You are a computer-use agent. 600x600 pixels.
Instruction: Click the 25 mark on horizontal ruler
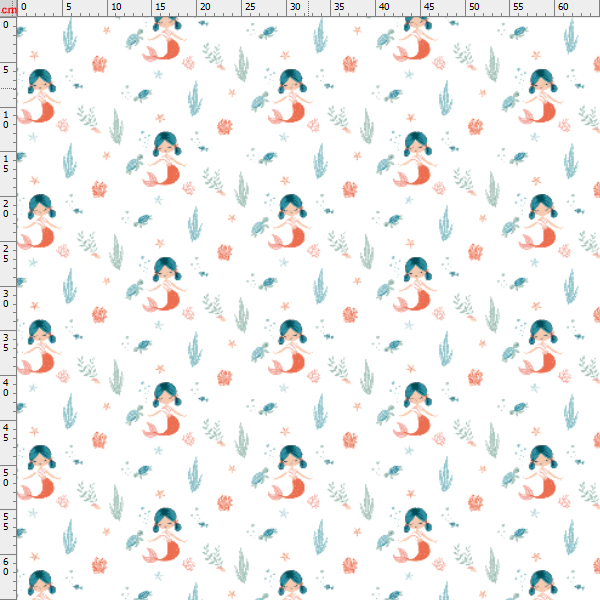click(x=250, y=7)
